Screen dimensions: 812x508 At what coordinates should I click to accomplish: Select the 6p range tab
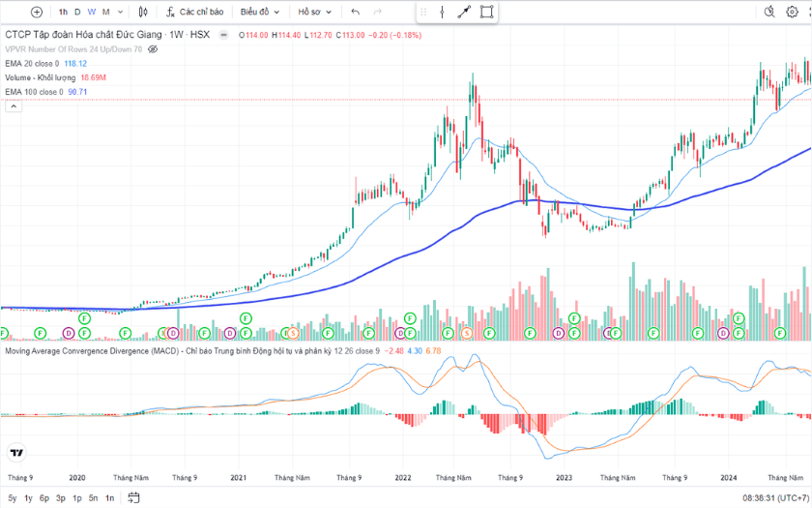[44, 497]
